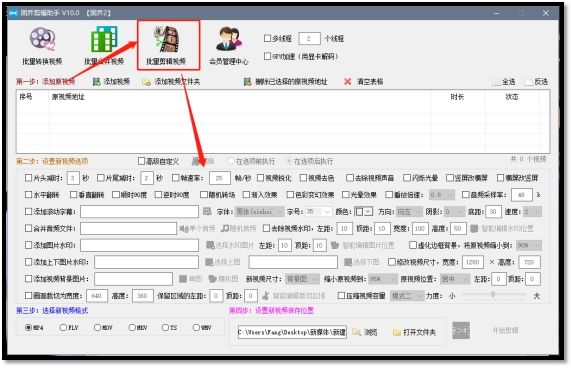Open the subtitle 颜色 color picker

point(363,211)
